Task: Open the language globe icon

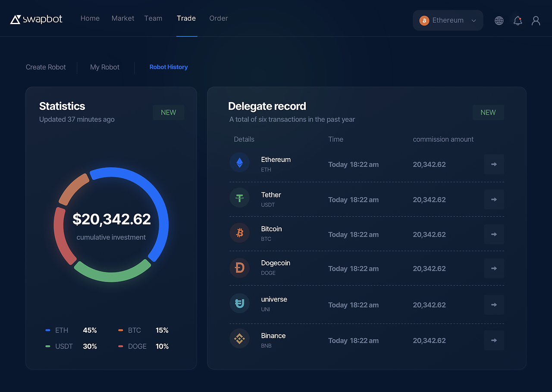Action: (499, 21)
